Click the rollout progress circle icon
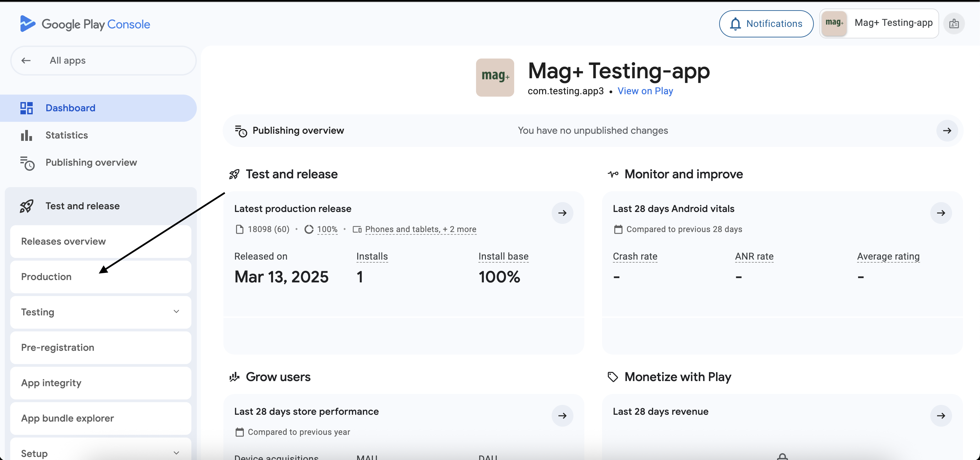 (x=309, y=229)
